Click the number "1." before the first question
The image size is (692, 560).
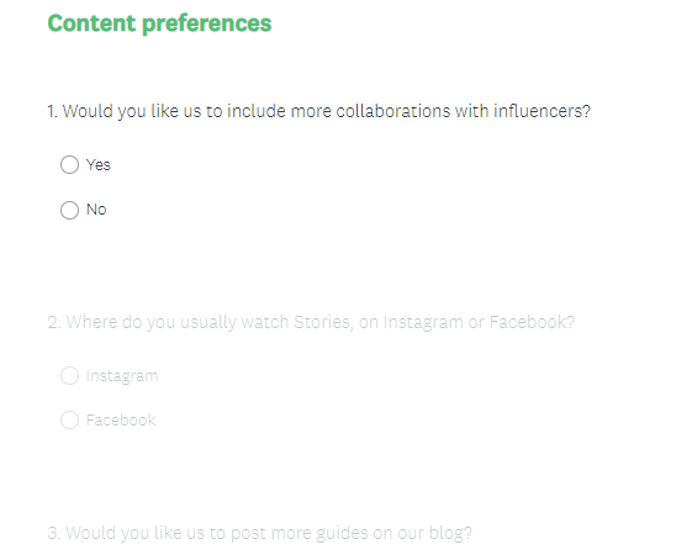pos(53,111)
